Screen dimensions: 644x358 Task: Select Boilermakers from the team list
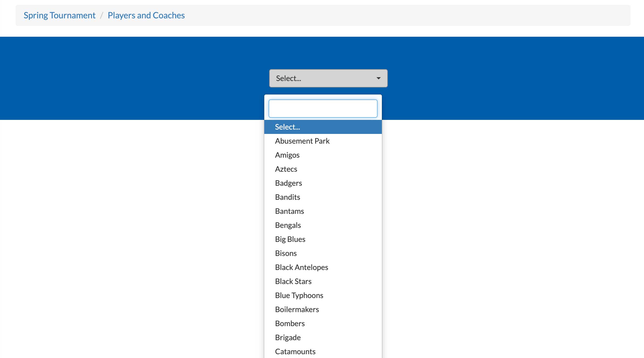click(x=297, y=309)
